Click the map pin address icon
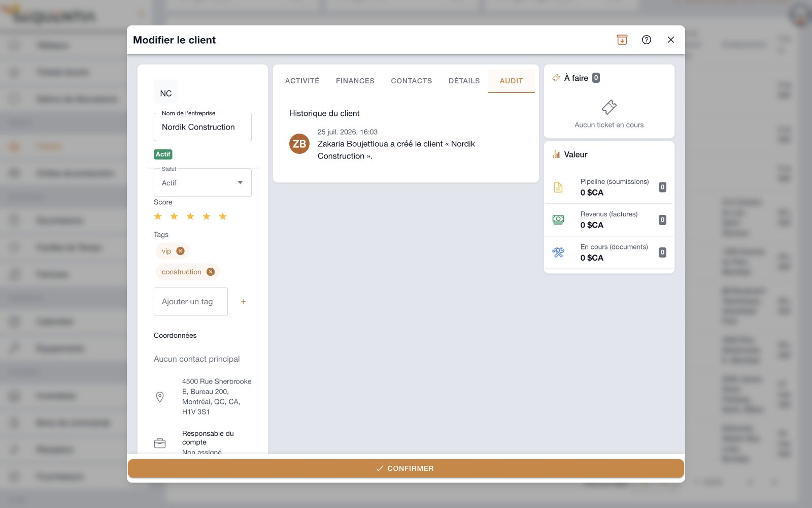 click(160, 397)
